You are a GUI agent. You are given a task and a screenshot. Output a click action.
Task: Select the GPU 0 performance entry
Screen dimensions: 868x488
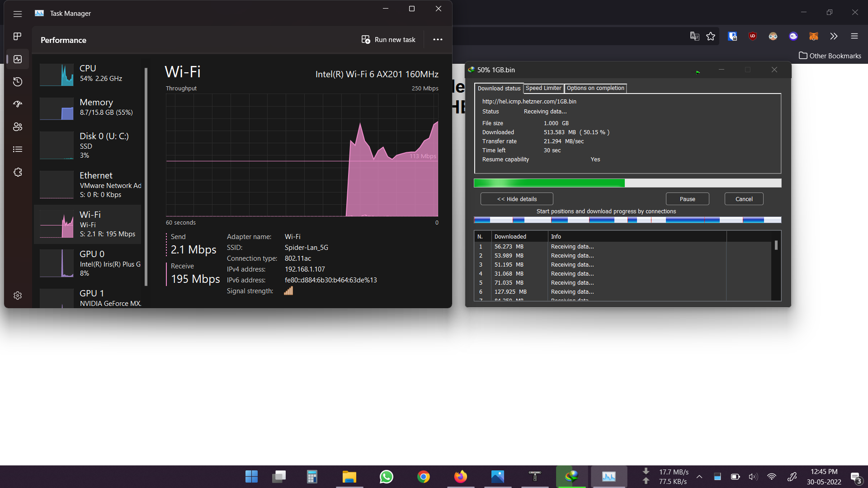[x=90, y=263]
